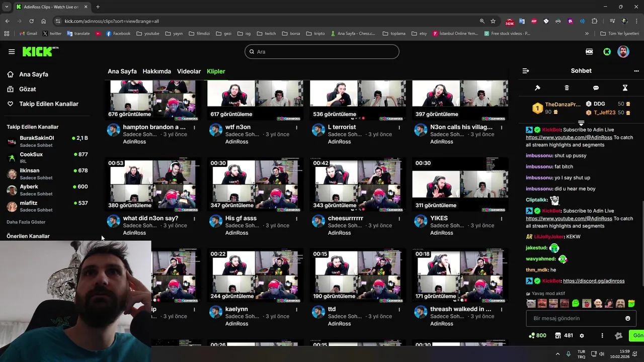Click the 800 channel points icon

click(537, 335)
